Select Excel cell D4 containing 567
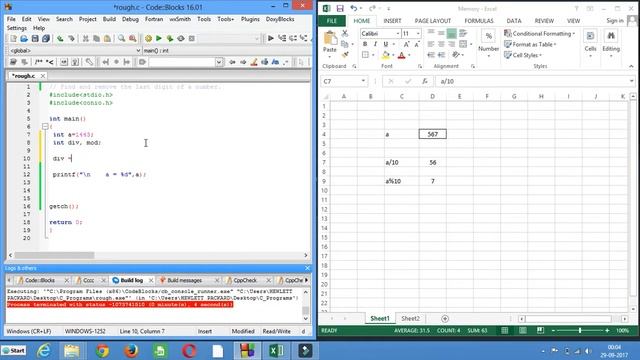This screenshot has width=640, height=360. 433,134
